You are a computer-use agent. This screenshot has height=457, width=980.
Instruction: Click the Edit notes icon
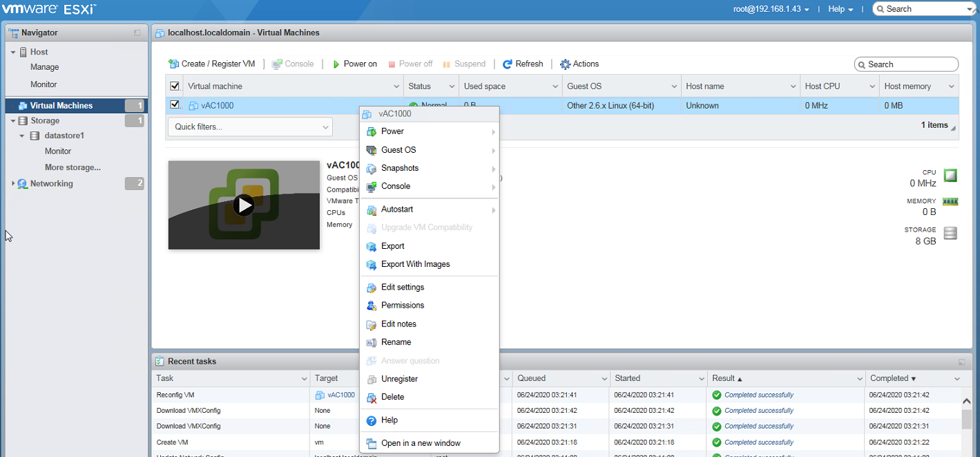[372, 324]
